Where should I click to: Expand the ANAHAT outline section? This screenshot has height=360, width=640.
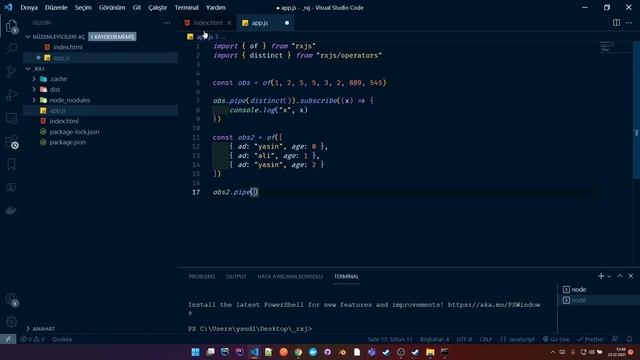(x=28, y=329)
